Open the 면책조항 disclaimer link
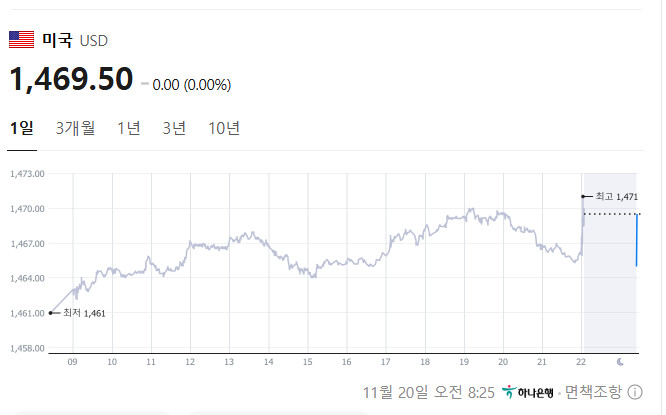666x415 pixels. pyautogui.click(x=593, y=391)
